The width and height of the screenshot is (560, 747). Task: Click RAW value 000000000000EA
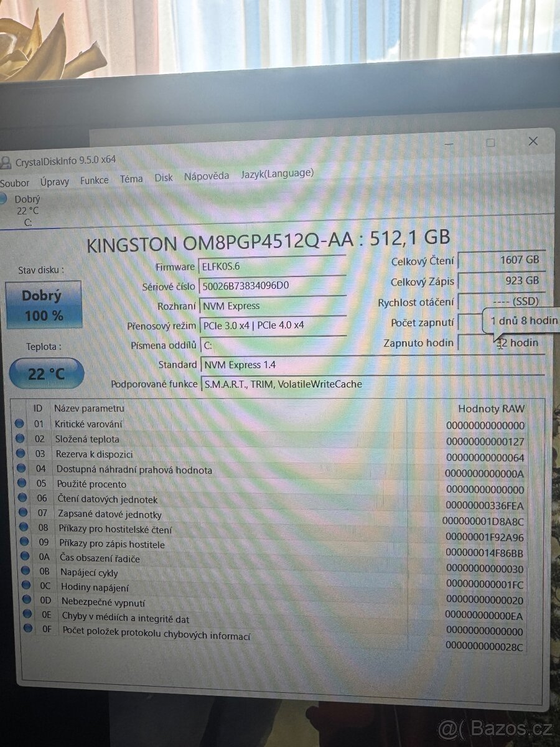[485, 616]
